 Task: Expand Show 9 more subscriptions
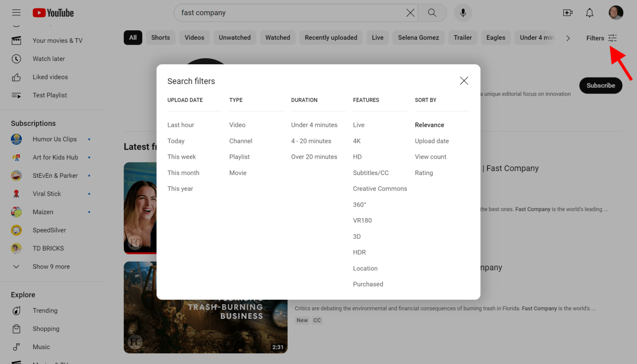[x=53, y=266]
